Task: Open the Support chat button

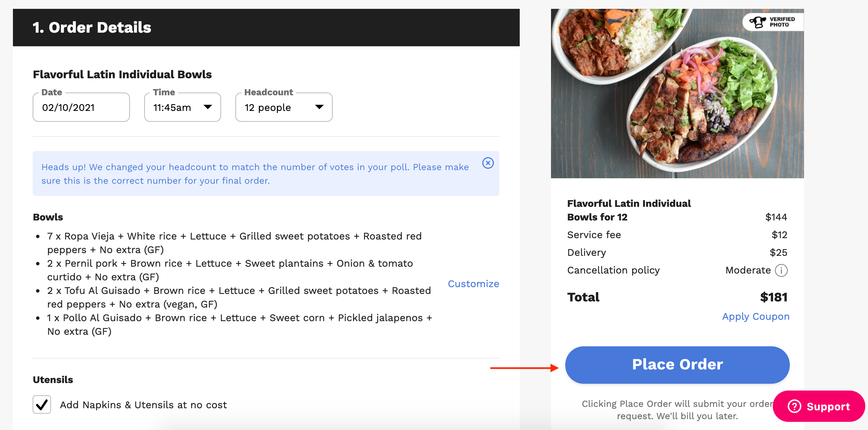Action: coord(819,406)
